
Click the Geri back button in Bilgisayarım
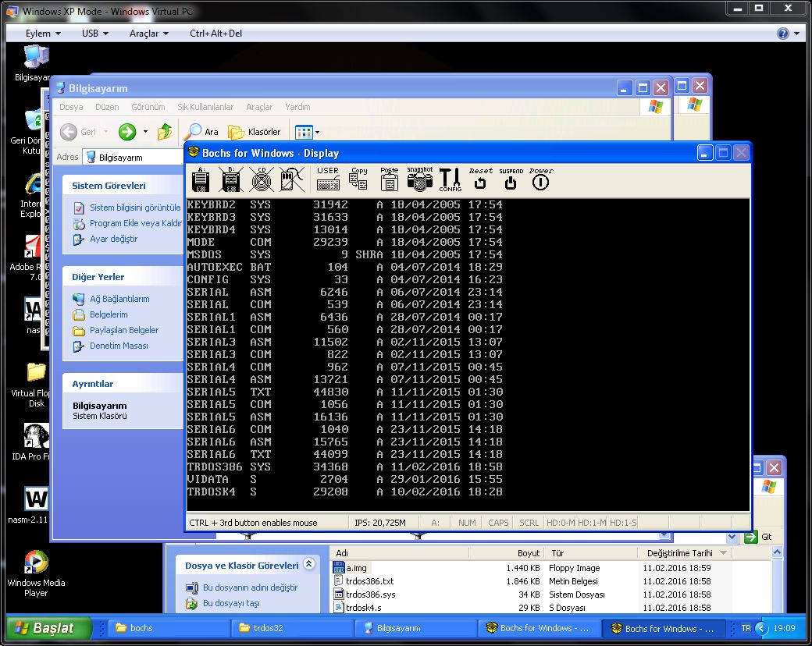(x=78, y=132)
